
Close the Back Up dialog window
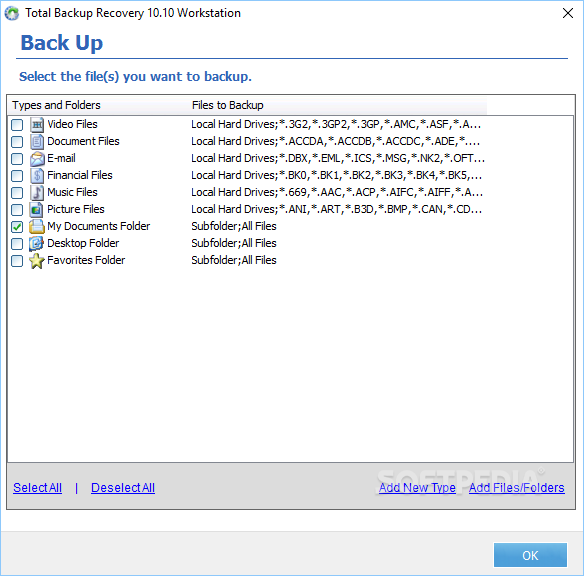(x=568, y=13)
